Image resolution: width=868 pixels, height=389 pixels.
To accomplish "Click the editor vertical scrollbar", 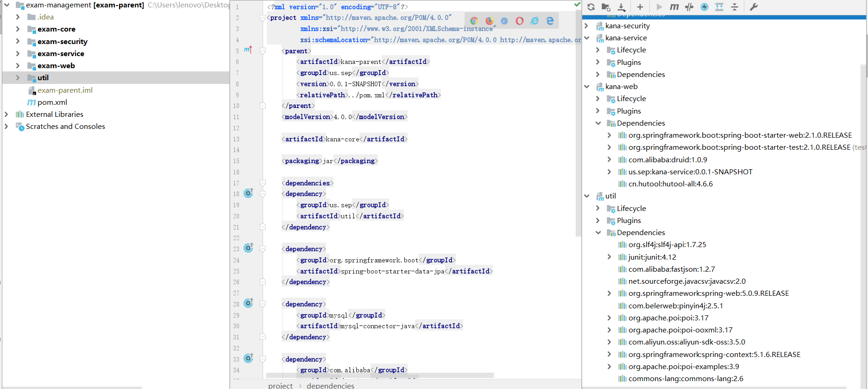I will [578, 121].
